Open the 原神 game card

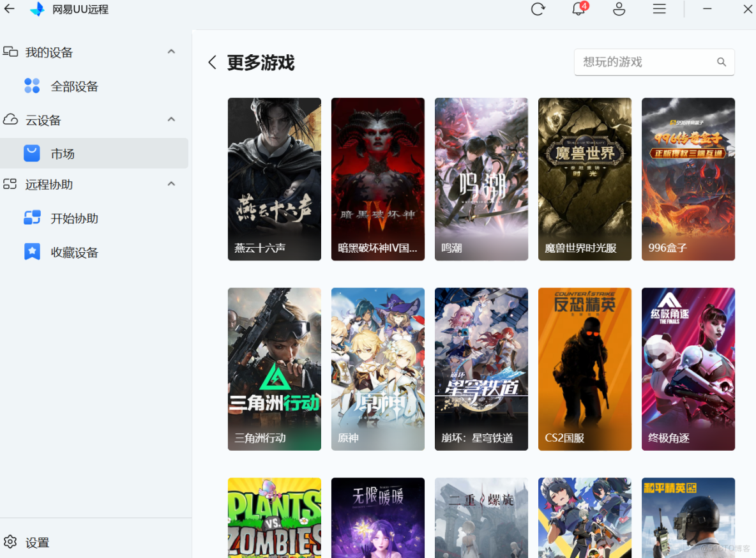[377, 368]
